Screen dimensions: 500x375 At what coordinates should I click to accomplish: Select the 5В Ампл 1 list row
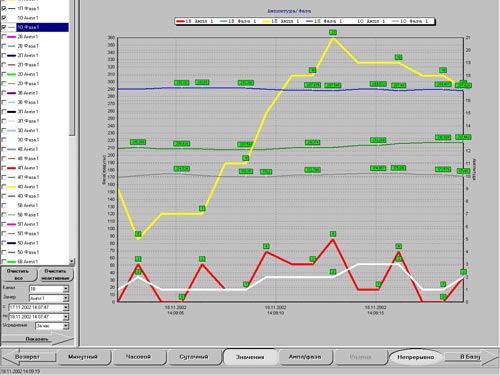click(35, 205)
